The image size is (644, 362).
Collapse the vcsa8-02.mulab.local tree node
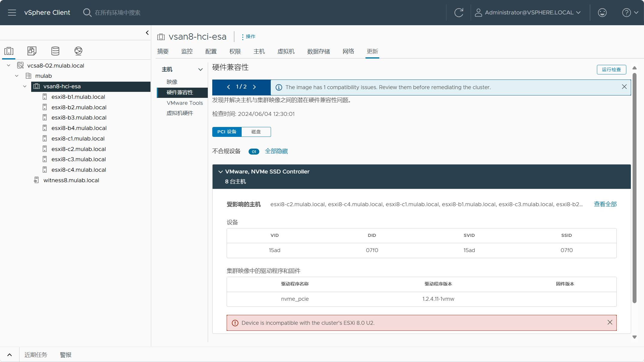(x=9, y=65)
